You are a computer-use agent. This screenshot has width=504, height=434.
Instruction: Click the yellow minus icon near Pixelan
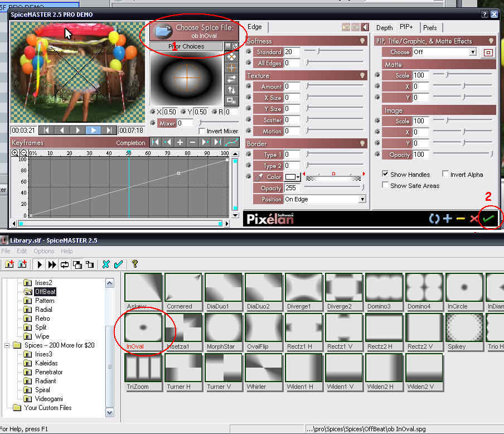(x=461, y=219)
